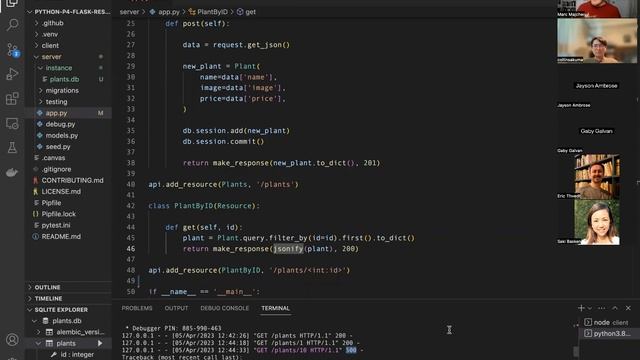Viewport: 640px width, 360px height.
Task: Switch to the TERMINAL tab
Action: [x=276, y=308]
